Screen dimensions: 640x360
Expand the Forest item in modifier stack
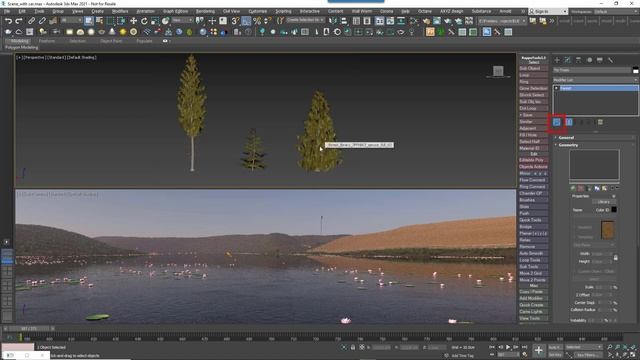tap(556, 88)
